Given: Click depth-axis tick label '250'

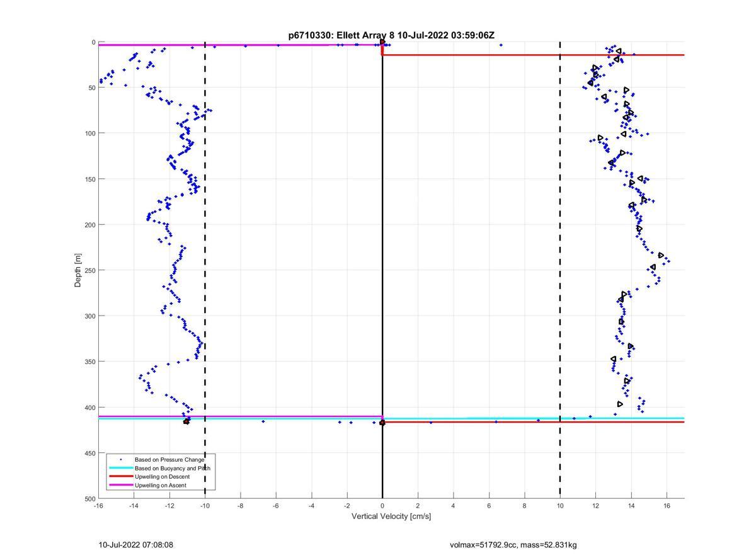Looking at the screenshot, I should coord(90,270).
